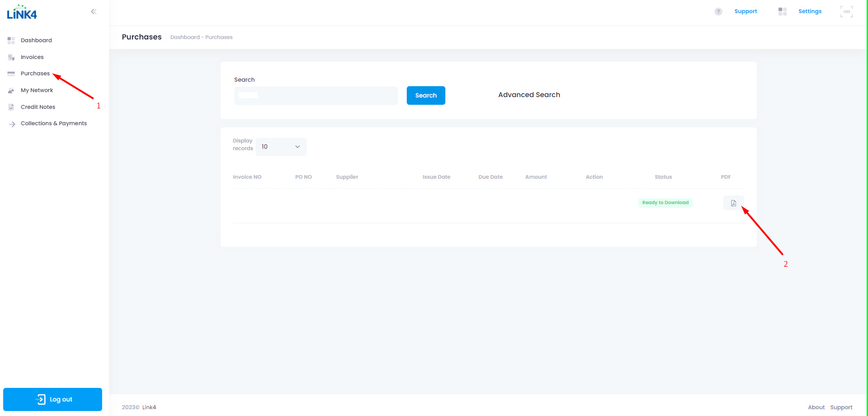Click the Due Date column header

pos(490,177)
